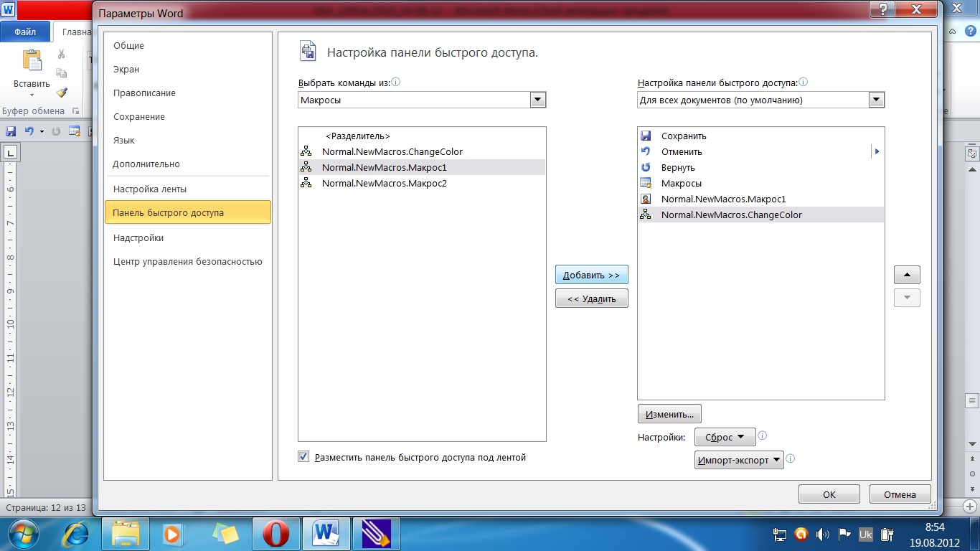Click Save icon on quick access toolbar
This screenshot has height=551, width=980.
pos(11,131)
